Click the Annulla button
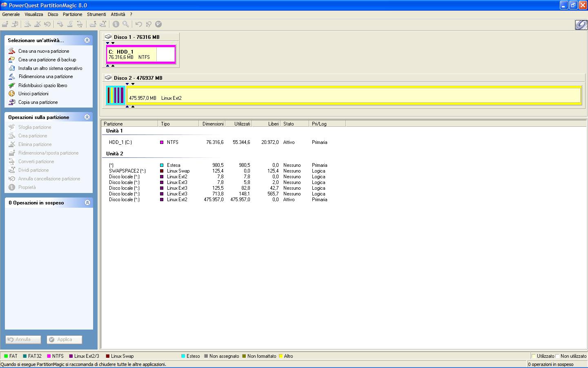The height and width of the screenshot is (368, 588). click(x=23, y=339)
